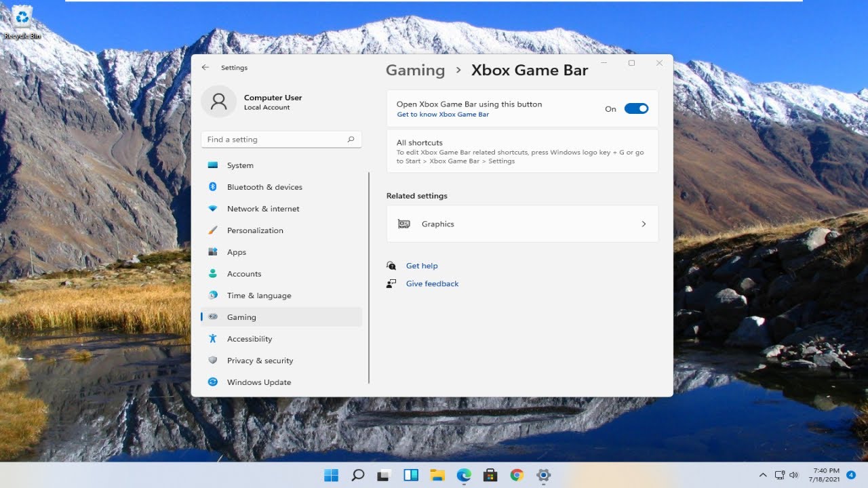Click the Settings gear on taskbar
Image resolution: width=868 pixels, height=488 pixels.
pyautogui.click(x=543, y=475)
